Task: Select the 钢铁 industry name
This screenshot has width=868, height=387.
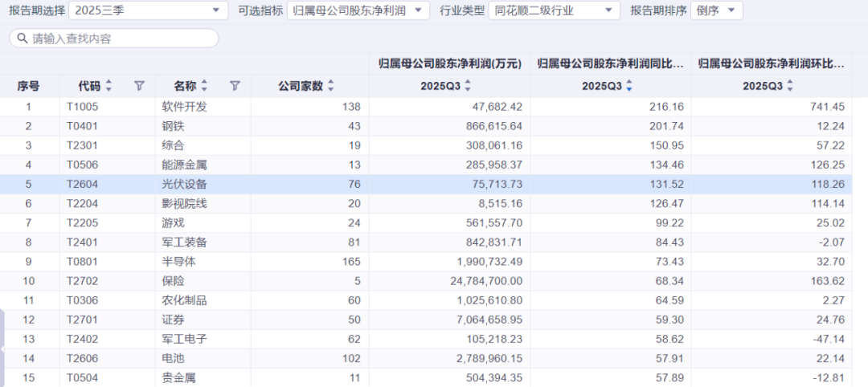Action: click(x=174, y=126)
